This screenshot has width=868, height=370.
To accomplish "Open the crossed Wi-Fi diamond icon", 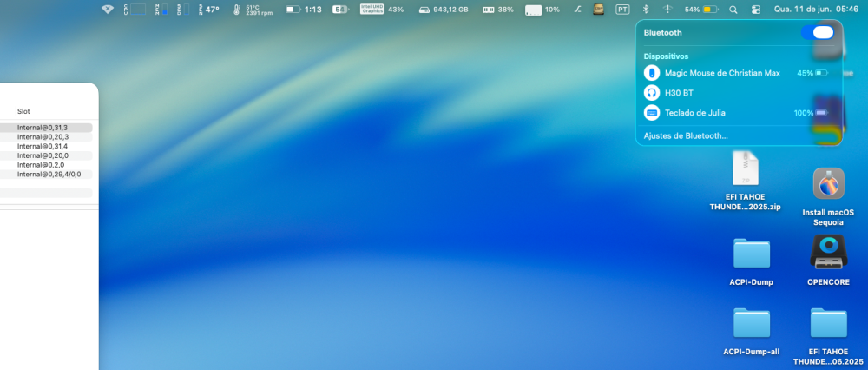I will pyautogui.click(x=108, y=10).
